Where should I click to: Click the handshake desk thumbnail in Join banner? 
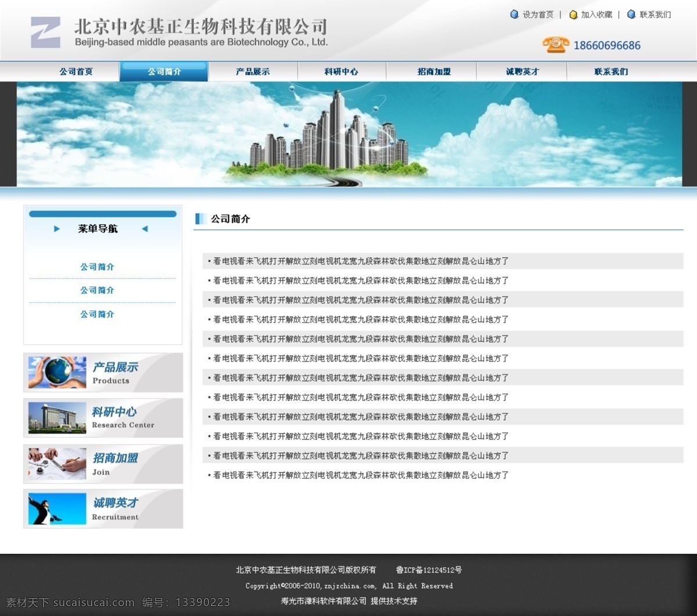tap(58, 464)
